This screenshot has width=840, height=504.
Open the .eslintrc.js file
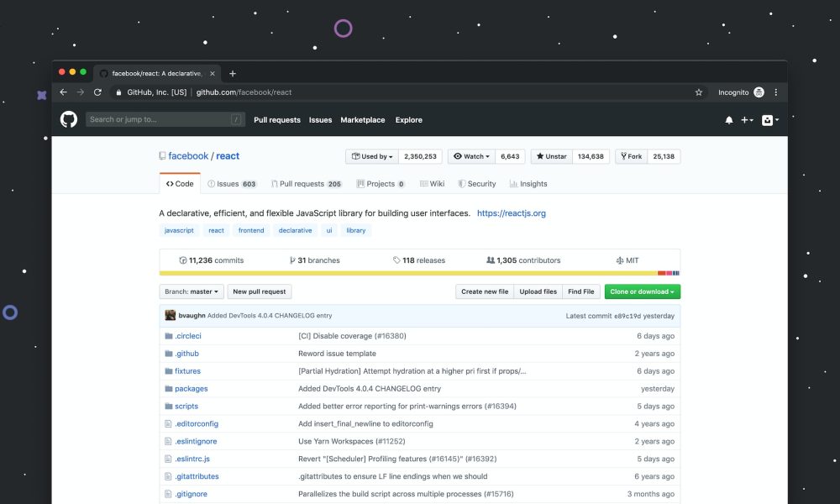coord(192,459)
